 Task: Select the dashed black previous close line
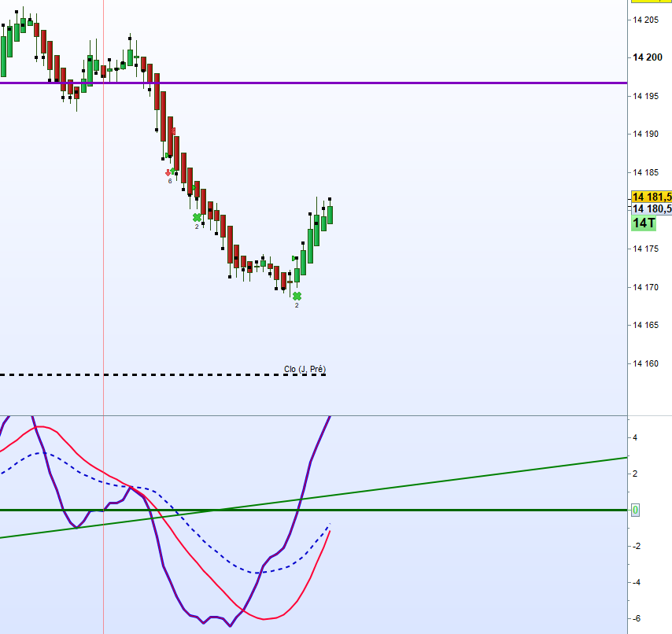[x=163, y=375]
